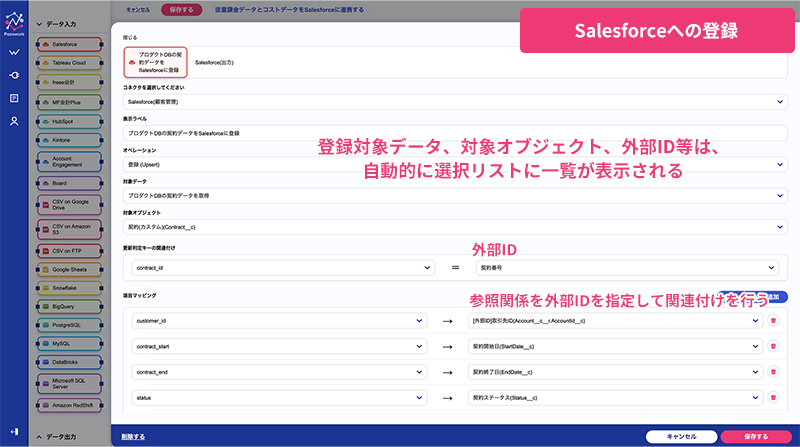Select the PostgreSQL node
This screenshot has height=447, width=800.
(69, 325)
